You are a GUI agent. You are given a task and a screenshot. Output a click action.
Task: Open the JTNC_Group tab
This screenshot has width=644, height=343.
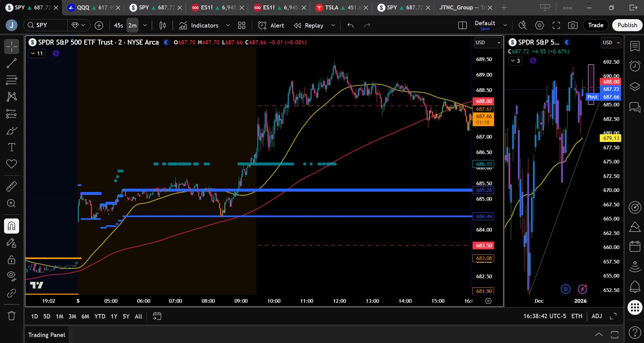462,7
